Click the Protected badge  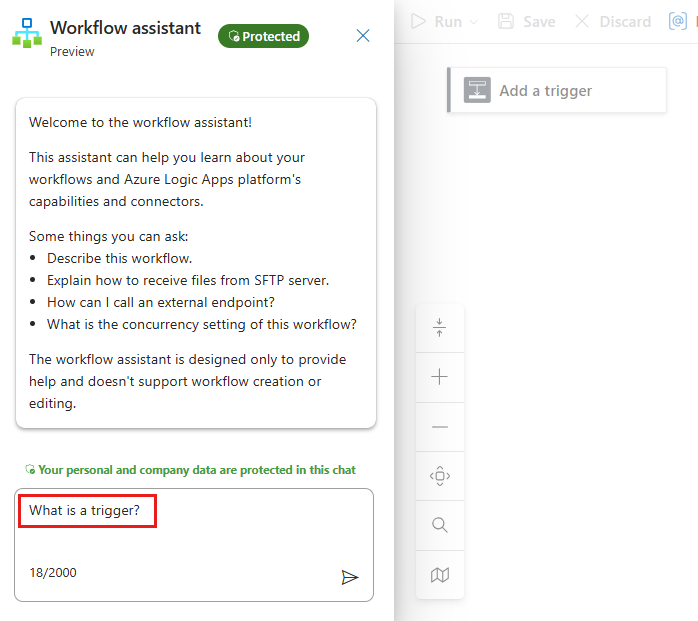coord(264,36)
